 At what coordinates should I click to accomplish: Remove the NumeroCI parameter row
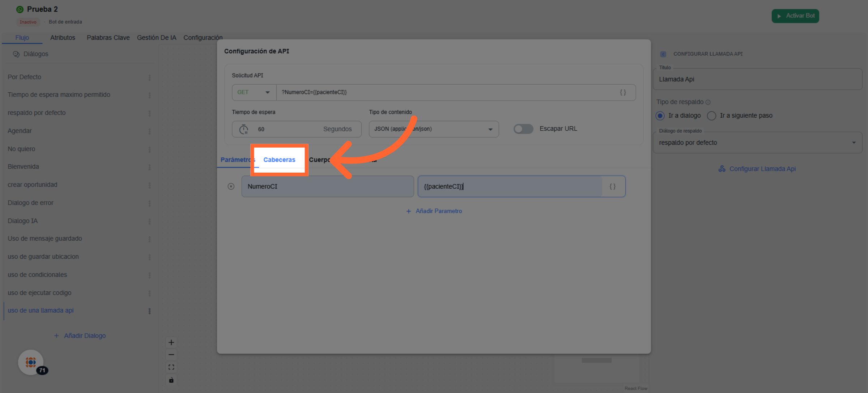point(231,186)
